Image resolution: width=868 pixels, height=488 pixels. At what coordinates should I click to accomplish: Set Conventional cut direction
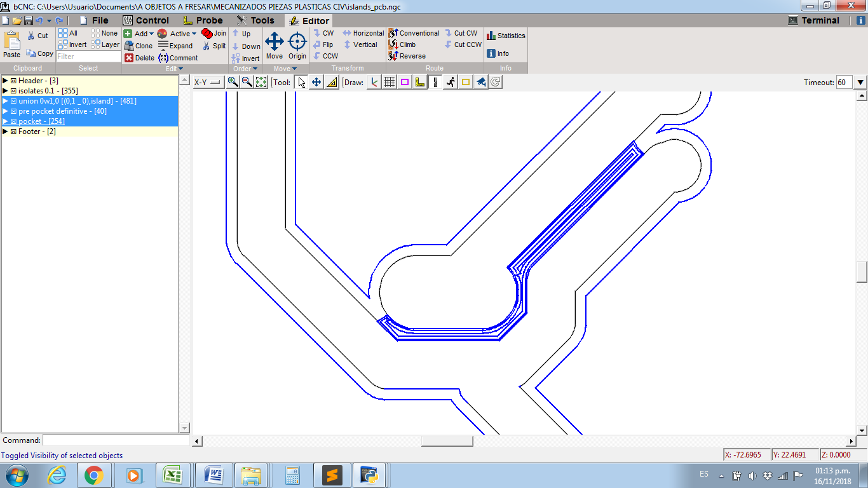tap(414, 33)
